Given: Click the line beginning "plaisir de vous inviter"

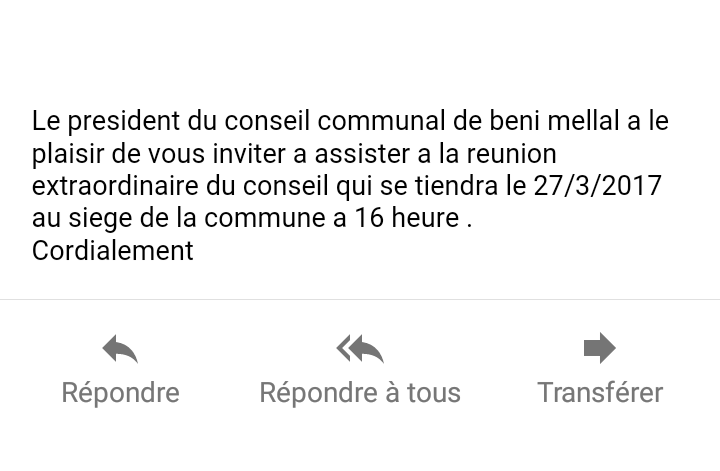Looking at the screenshot, I should click(294, 154).
